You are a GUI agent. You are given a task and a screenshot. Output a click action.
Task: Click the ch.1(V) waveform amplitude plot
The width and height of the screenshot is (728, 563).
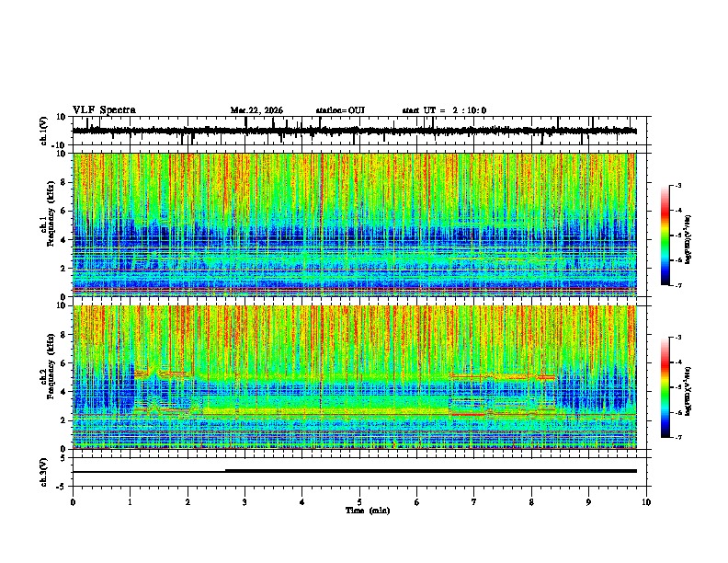tap(358, 131)
